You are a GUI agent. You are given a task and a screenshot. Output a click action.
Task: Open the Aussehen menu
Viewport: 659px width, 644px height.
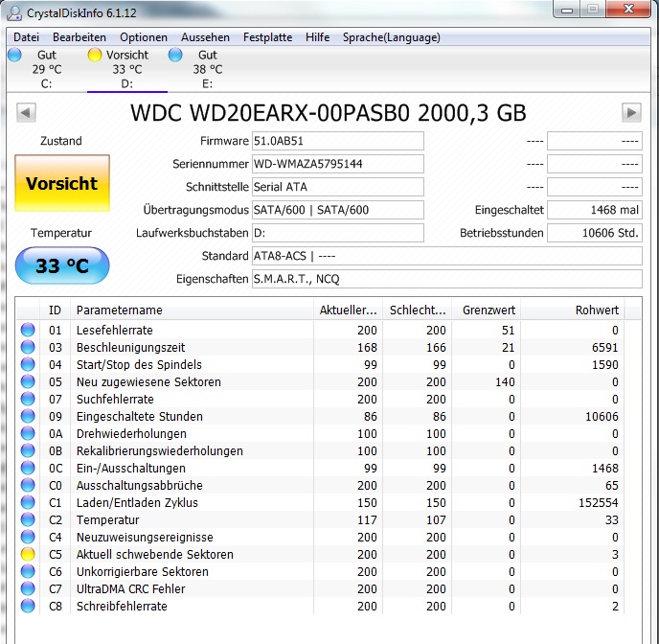pos(205,37)
